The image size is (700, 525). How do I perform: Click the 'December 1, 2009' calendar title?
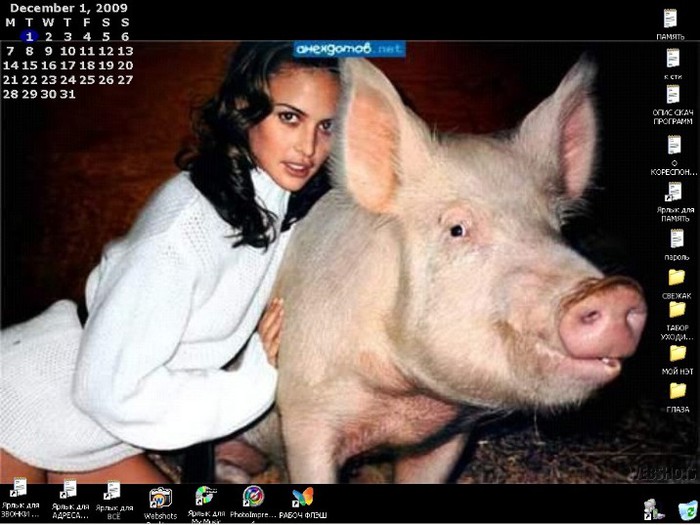[68, 8]
